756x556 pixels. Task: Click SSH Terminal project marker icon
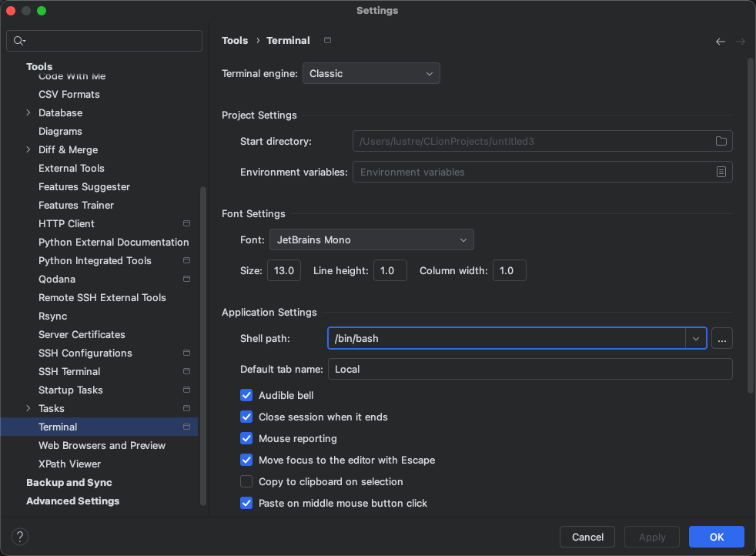click(x=186, y=371)
